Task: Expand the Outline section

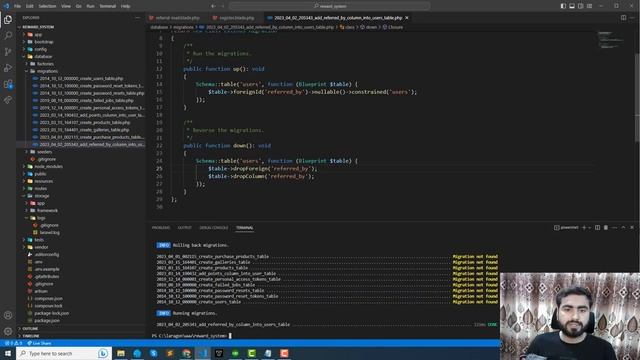Action: click(30, 329)
